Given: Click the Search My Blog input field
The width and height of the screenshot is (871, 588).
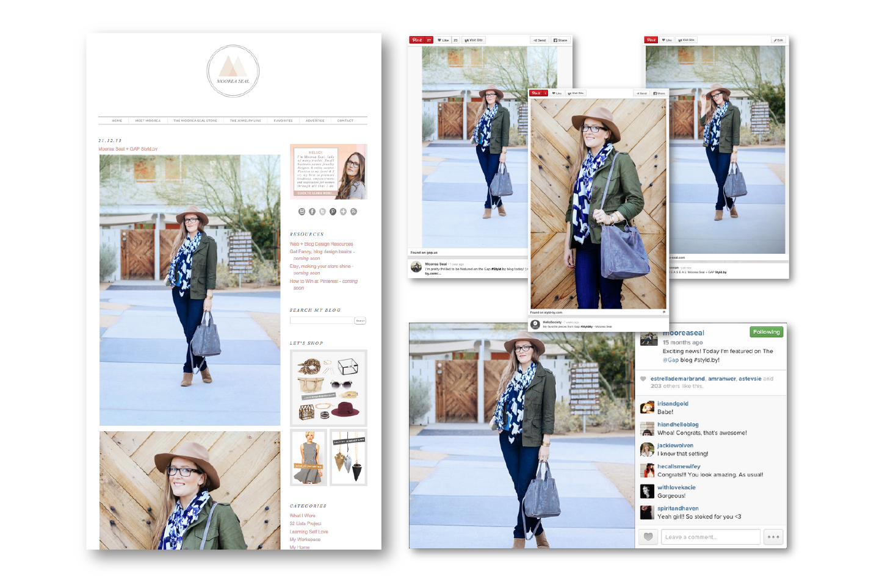Looking at the screenshot, I should pyautogui.click(x=322, y=320).
